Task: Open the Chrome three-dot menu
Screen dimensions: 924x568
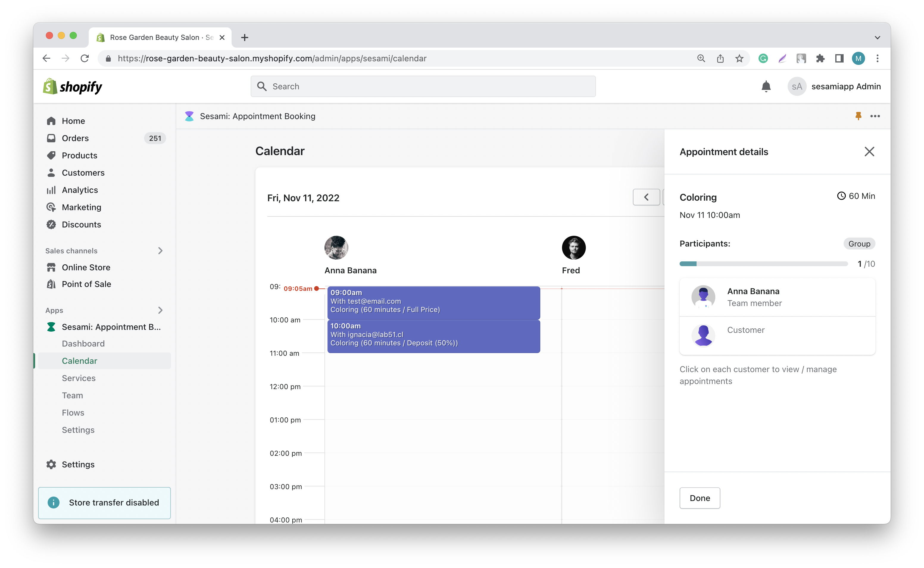Action: pos(878,58)
